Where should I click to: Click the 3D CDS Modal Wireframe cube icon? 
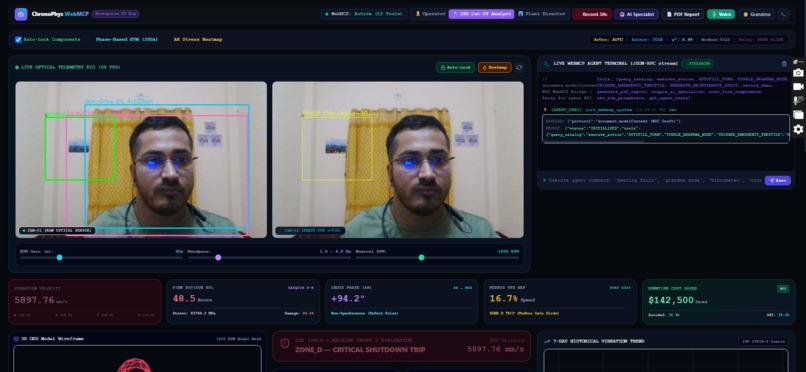(16, 339)
